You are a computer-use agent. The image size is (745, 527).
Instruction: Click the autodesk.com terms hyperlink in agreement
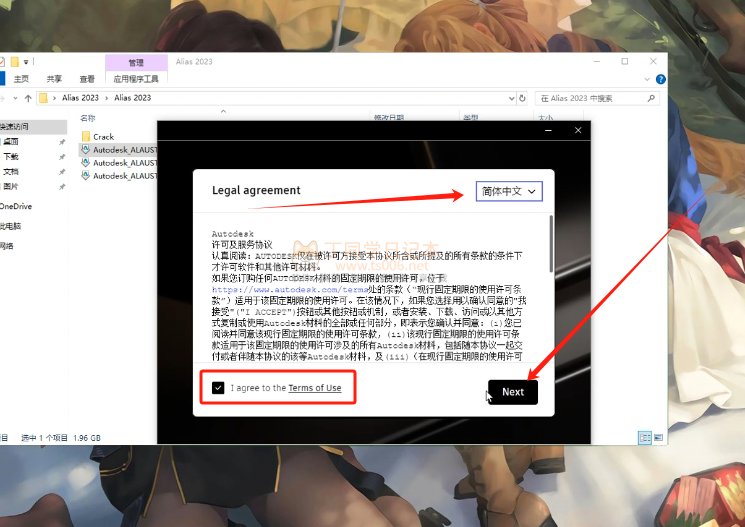click(x=290, y=289)
